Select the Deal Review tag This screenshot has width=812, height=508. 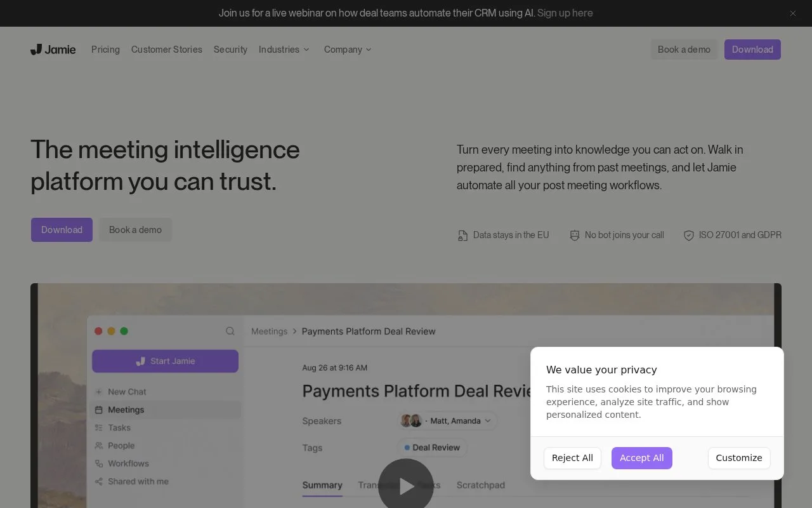point(433,448)
